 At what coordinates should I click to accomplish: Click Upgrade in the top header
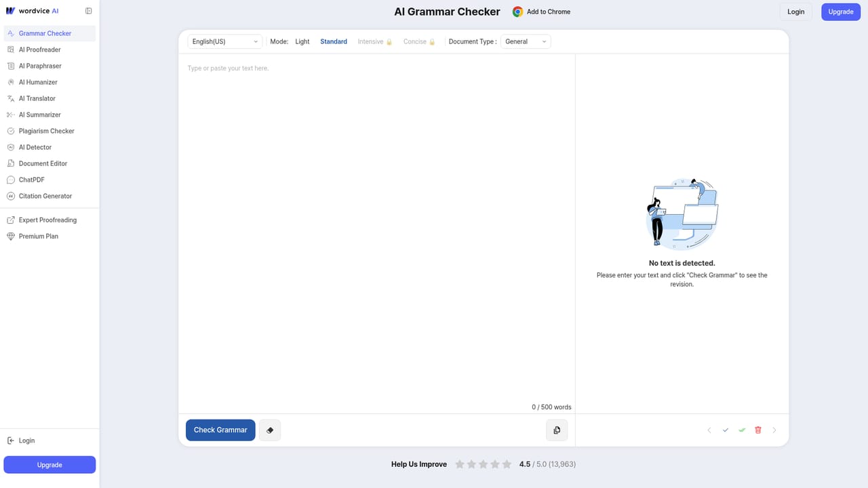coord(841,12)
